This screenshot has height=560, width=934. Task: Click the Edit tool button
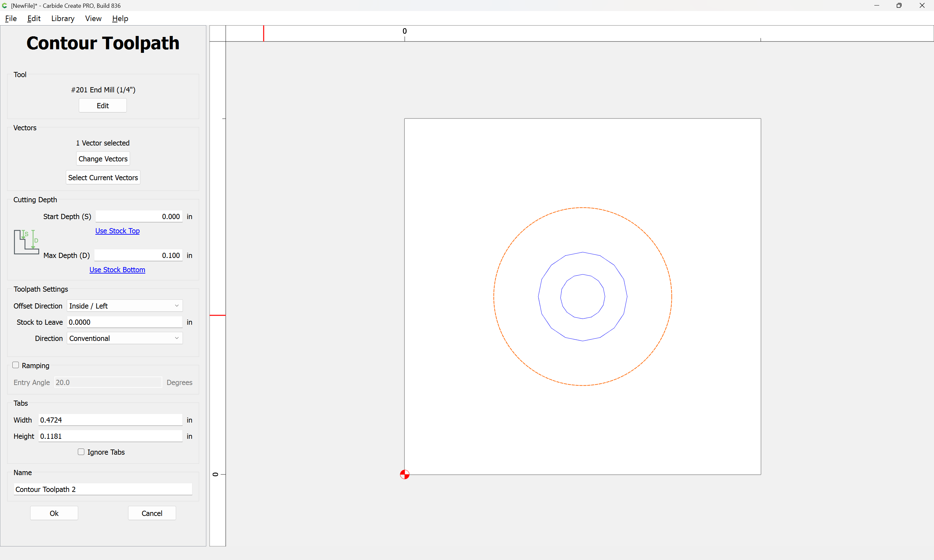point(103,106)
